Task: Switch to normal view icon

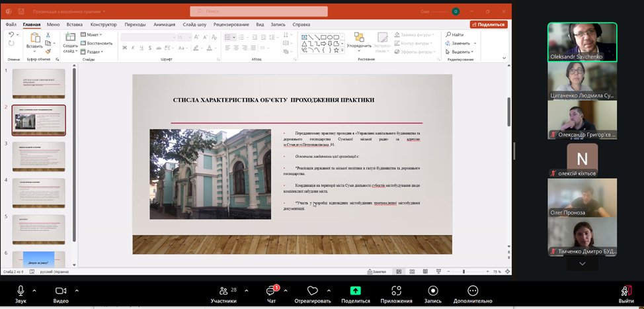Action: pos(399,271)
